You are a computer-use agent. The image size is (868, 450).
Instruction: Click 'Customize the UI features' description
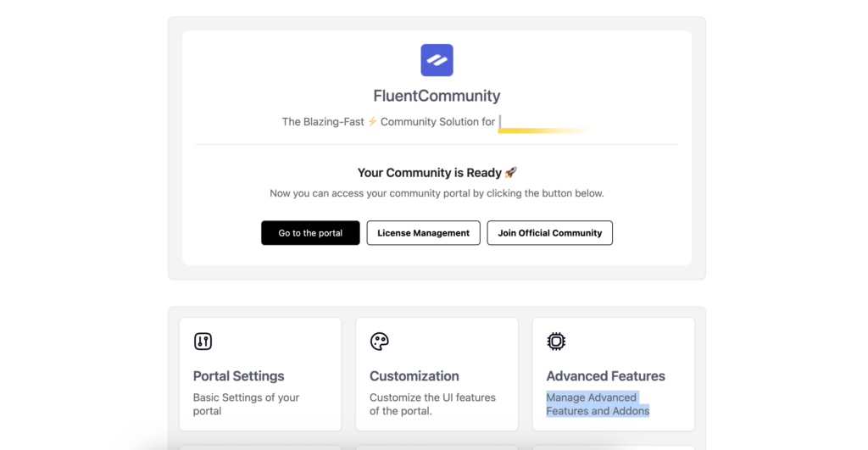(x=433, y=404)
